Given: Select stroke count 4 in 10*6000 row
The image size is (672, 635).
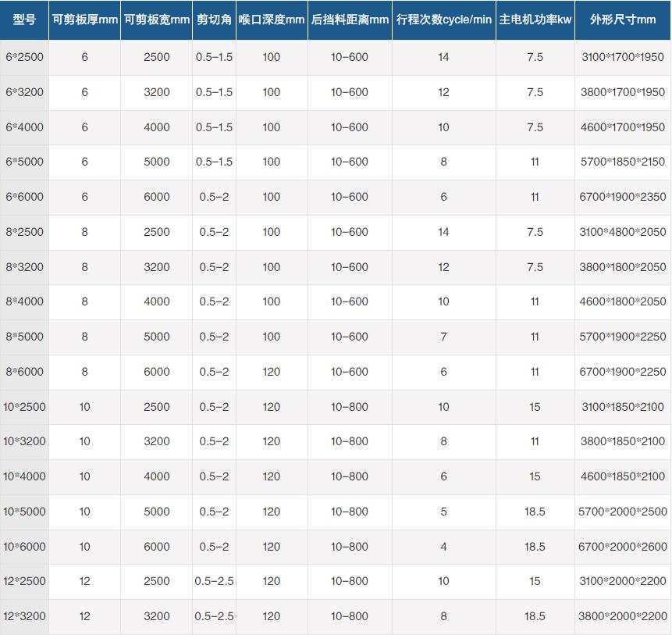Looking at the screenshot, I should click(x=443, y=547).
